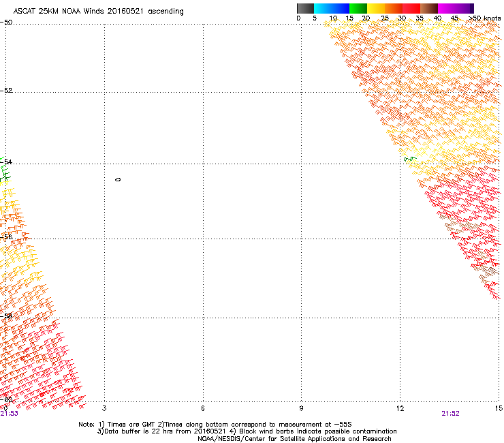Click the title 'ASCAT 25KM NOAA Winds 20160521 ascending'
Viewport: 504px width, 443px height.
point(98,12)
